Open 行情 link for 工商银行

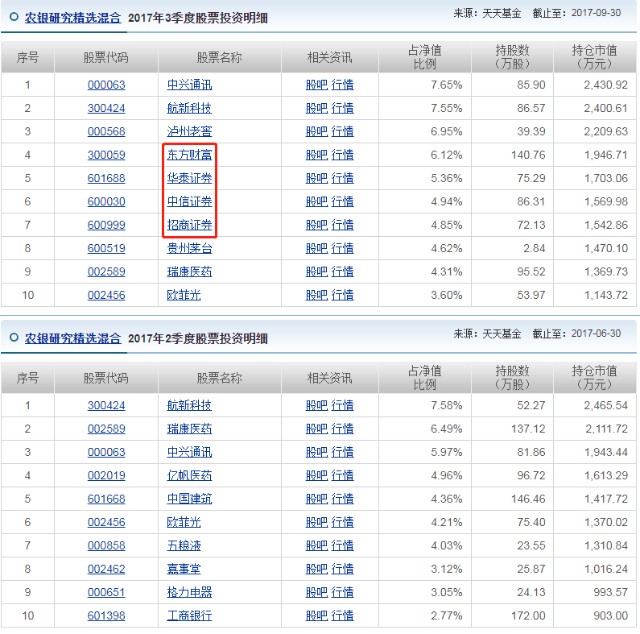(342, 616)
